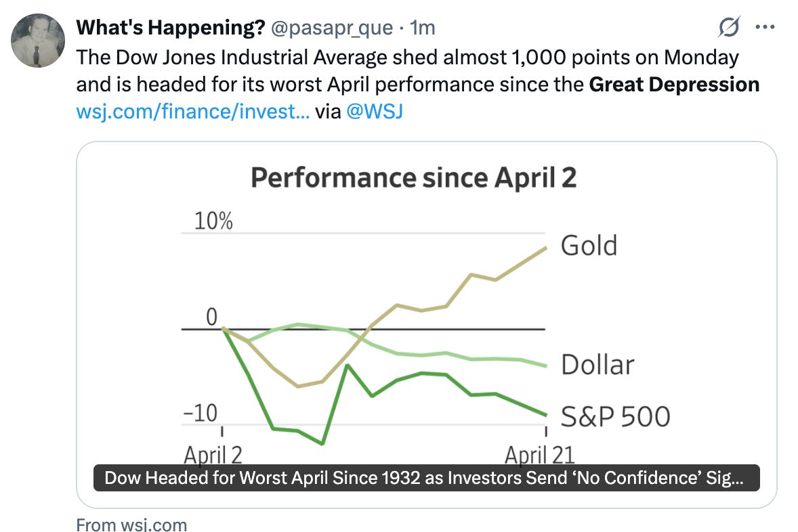Click the 1m timestamp of the post
The image size is (798, 532).
coord(423,28)
